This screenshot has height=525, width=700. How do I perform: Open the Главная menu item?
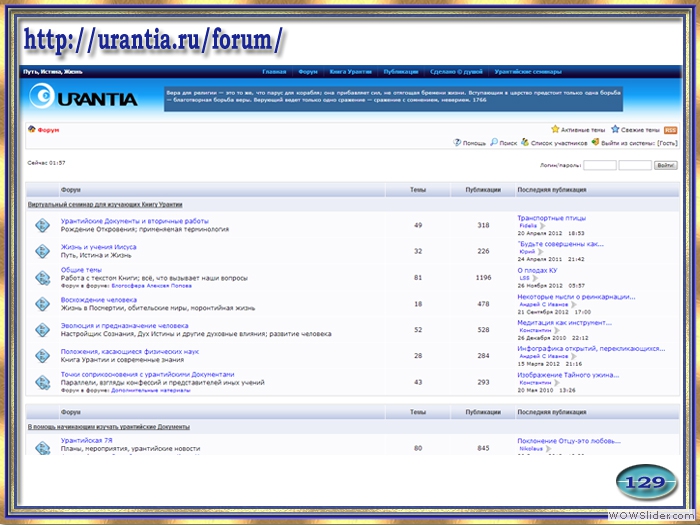(274, 71)
